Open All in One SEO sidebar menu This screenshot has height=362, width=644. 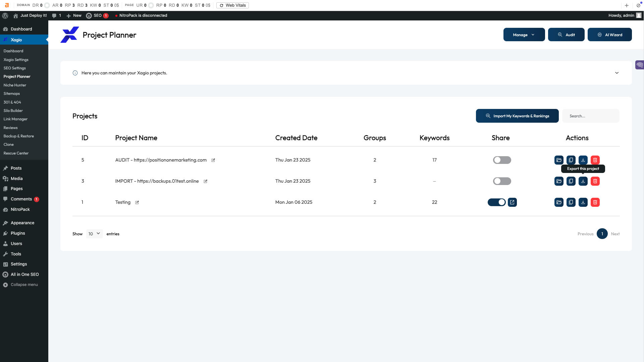(x=25, y=275)
